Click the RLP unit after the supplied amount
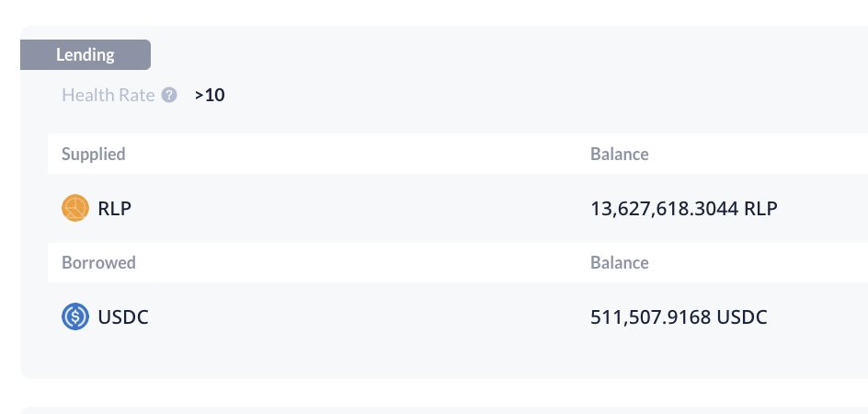Viewport: 868px width, 414px height. [759, 208]
